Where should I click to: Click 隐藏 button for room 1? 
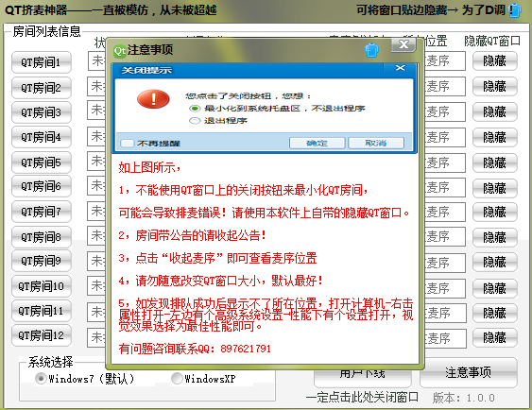[495, 61]
